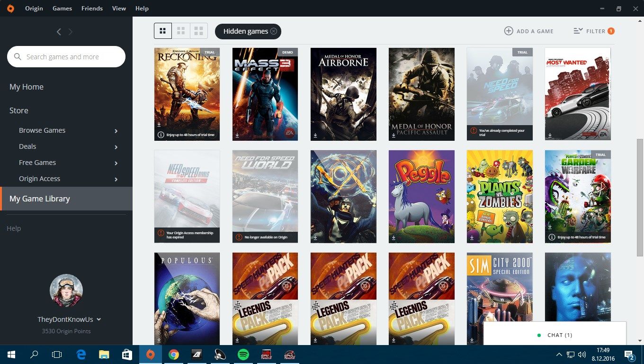Open the Store section
This screenshot has height=364, width=644.
19,110
